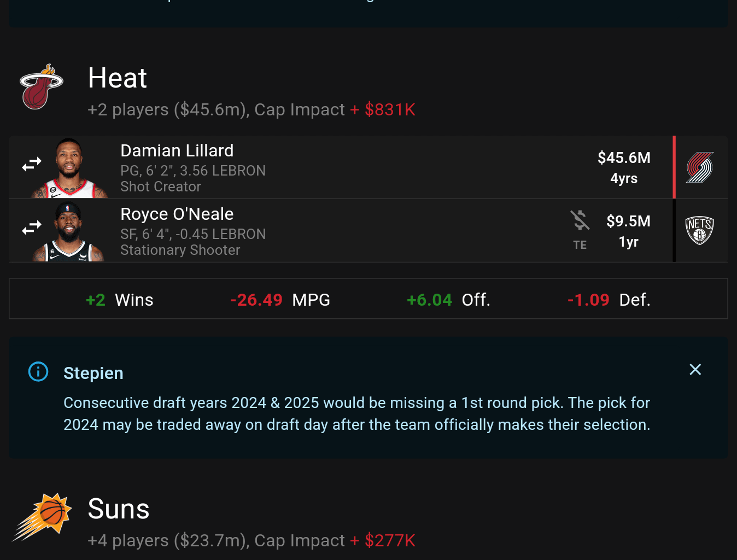Select the Trail Blazers team logo on Lillard's row

tap(701, 167)
